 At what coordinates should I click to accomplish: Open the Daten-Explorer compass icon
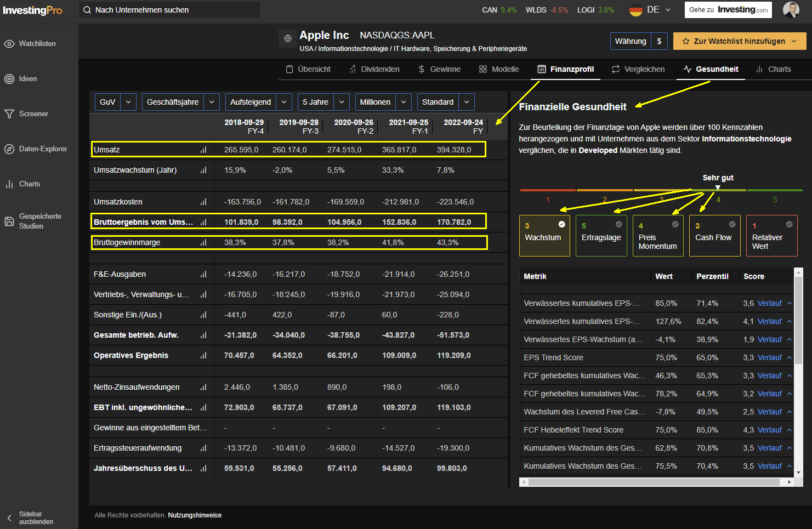tap(9, 149)
